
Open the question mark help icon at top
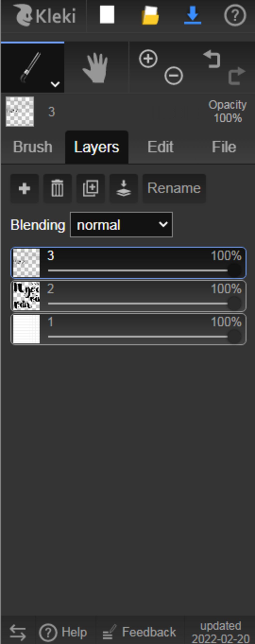pos(235,15)
